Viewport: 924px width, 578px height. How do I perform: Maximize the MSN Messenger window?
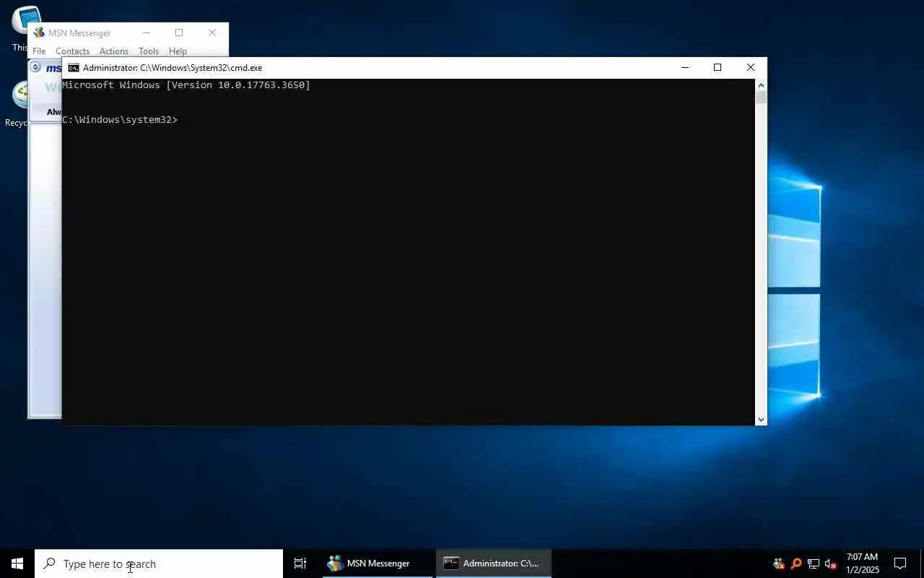pos(179,33)
